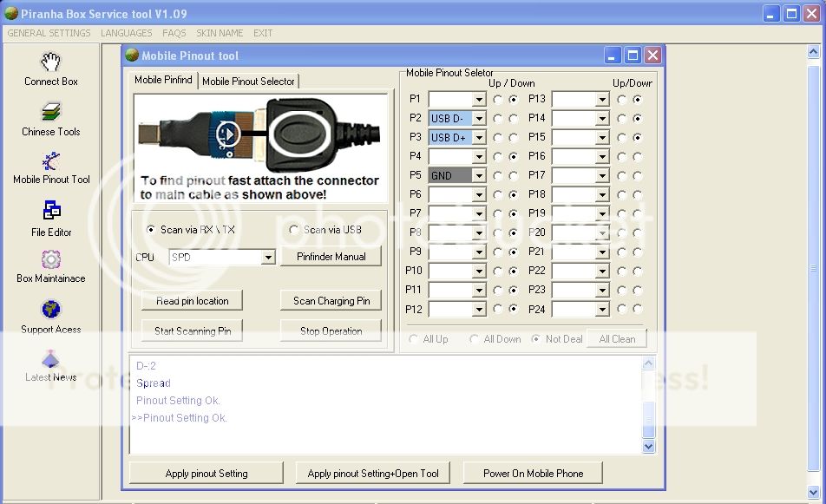Click the Connect Box hand icon
The width and height of the screenshot is (826, 504).
click(51, 62)
